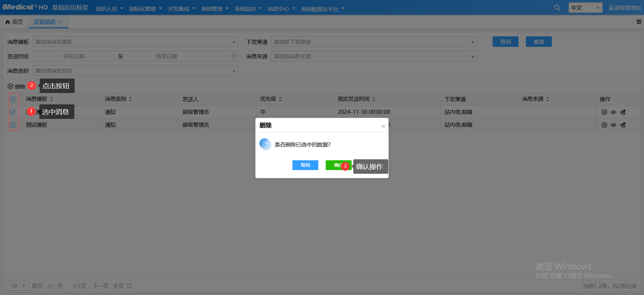Click the 取消 button in dialog
This screenshot has height=295, width=644.
coord(305,165)
